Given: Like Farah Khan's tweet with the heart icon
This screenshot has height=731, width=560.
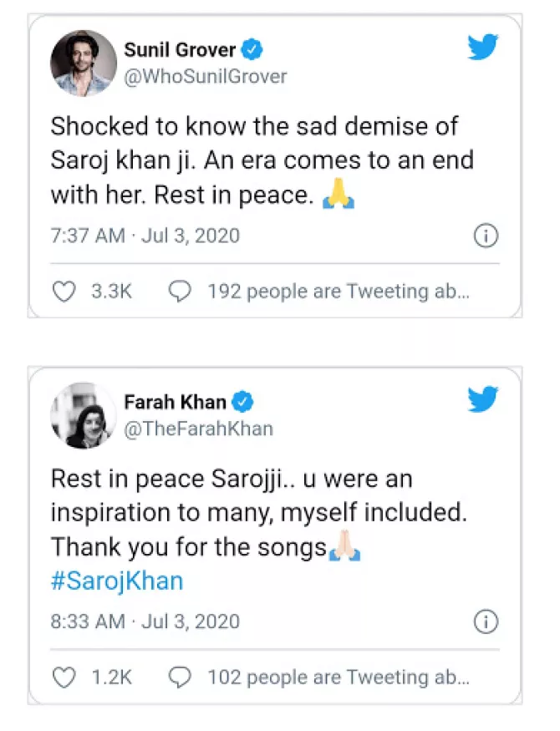Looking at the screenshot, I should coord(65,676).
